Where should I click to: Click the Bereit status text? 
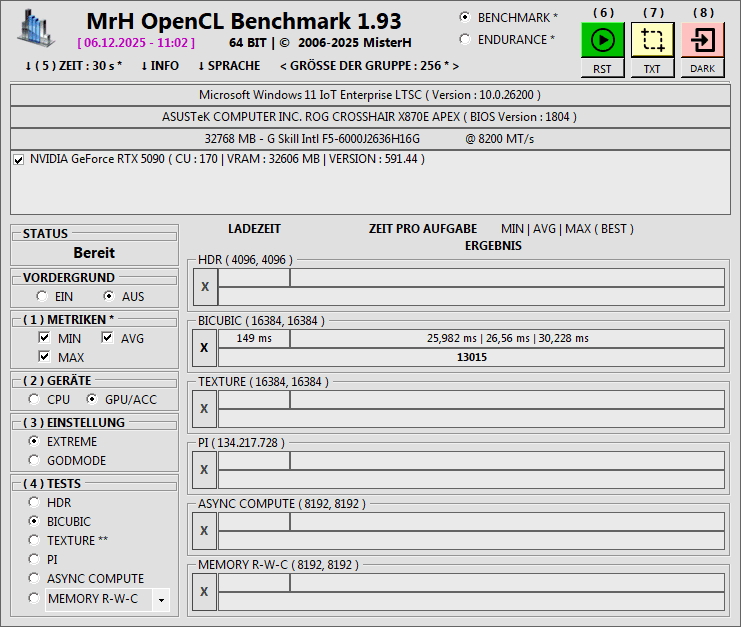[x=94, y=253]
